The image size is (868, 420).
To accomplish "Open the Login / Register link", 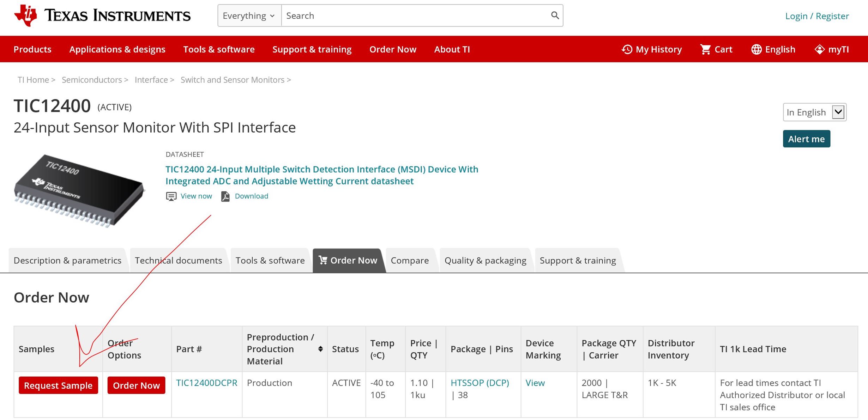I will [817, 16].
